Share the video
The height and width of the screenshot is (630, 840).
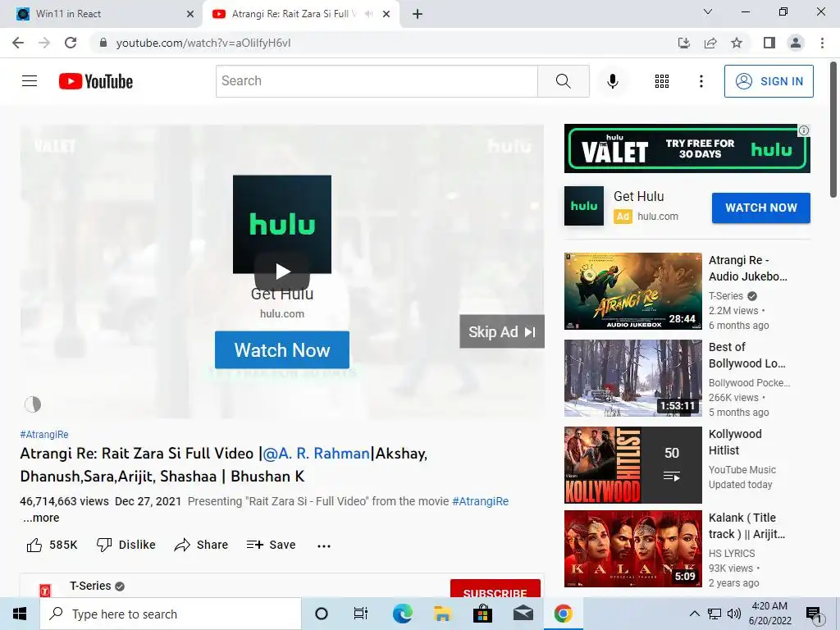(202, 545)
